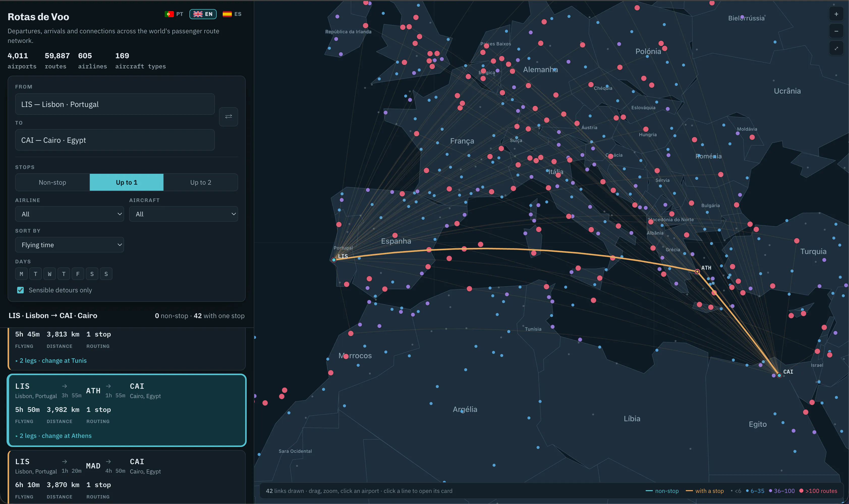Viewport: 849px width, 504px height.
Task: Toggle Sensible detours only checkbox
Action: (x=20, y=290)
